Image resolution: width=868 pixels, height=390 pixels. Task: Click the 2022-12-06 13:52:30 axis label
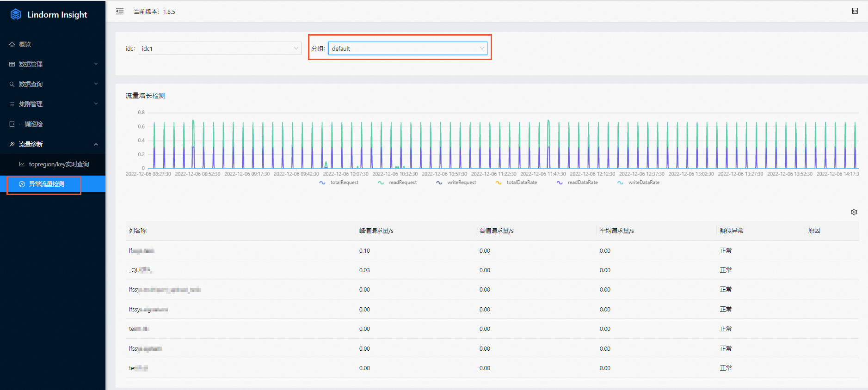790,174
